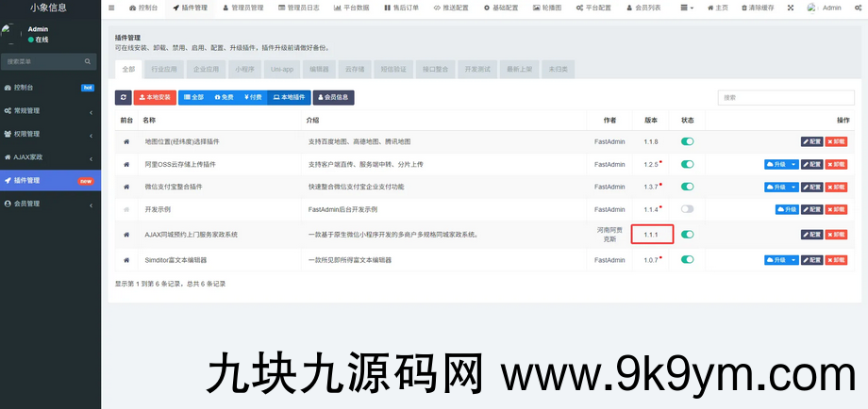This screenshot has height=409, width=868.
Task: Enable the 开发示例 plugin status toggle
Action: click(x=687, y=209)
